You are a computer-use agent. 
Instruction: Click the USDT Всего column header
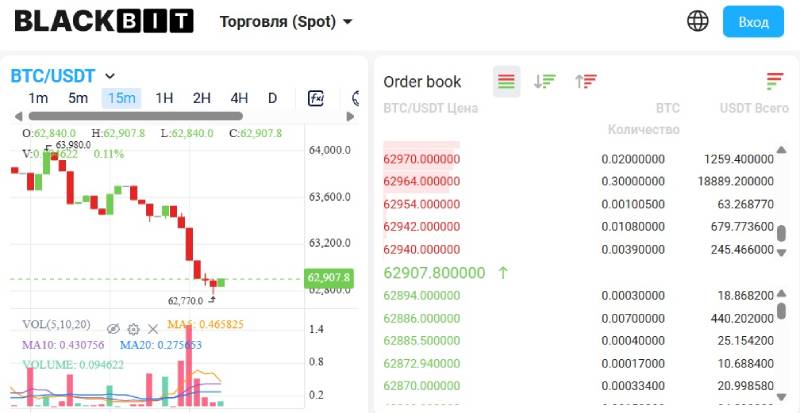(754, 108)
